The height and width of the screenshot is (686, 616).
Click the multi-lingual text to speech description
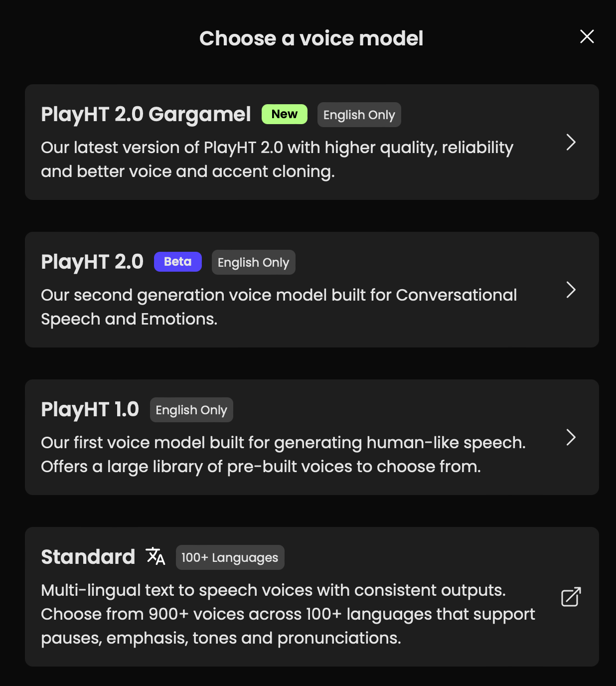click(x=288, y=614)
